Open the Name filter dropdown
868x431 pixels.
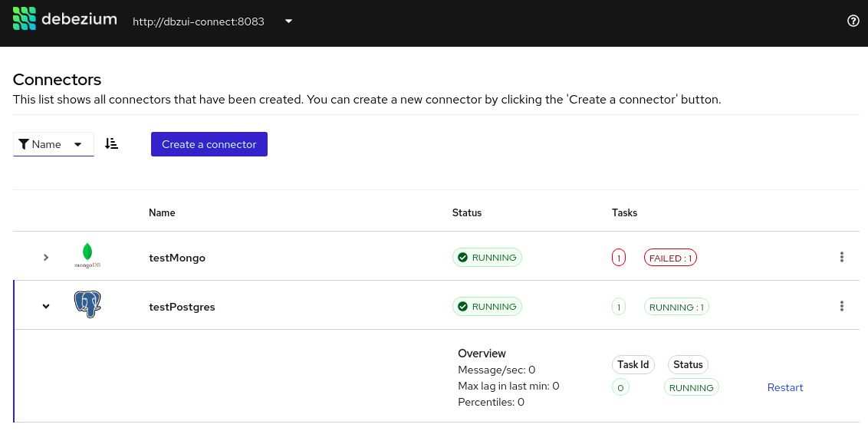click(x=53, y=144)
